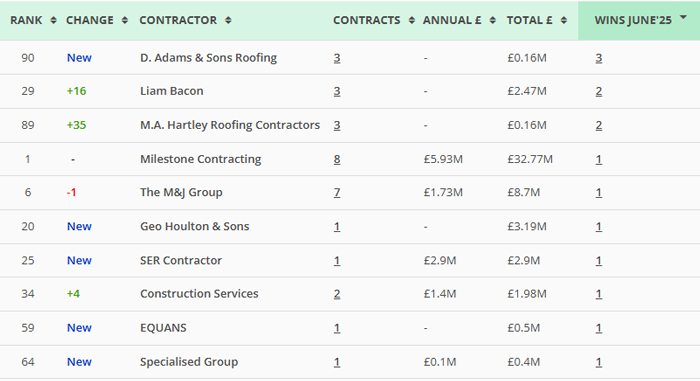Open The M&J Group's 7 contracts link
Image resolution: width=700 pixels, height=381 pixels.
[x=337, y=193]
